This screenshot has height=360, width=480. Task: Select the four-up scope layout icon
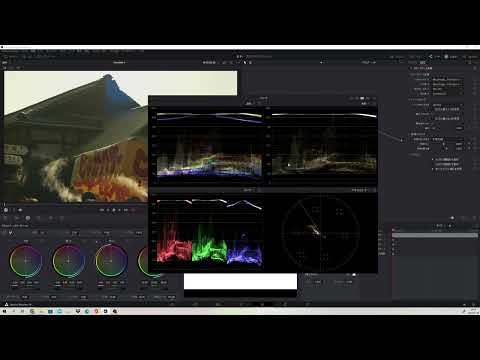pos(362,98)
